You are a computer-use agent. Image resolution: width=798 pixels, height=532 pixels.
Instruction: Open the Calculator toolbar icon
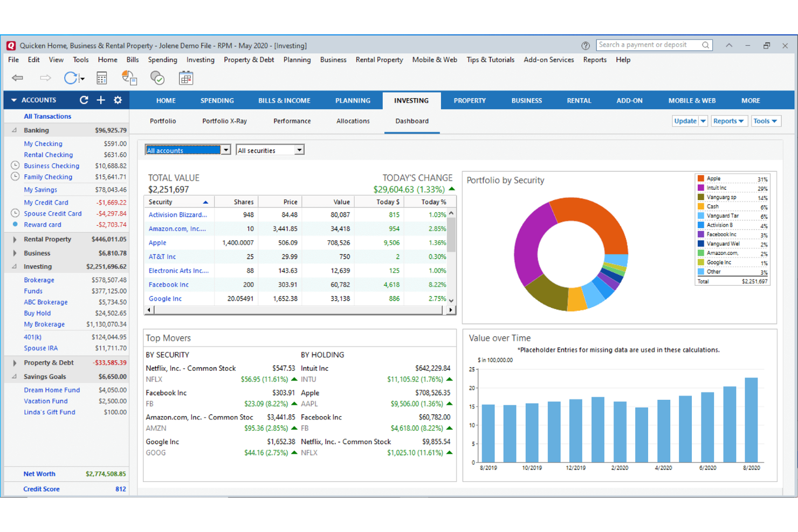pyautogui.click(x=101, y=78)
